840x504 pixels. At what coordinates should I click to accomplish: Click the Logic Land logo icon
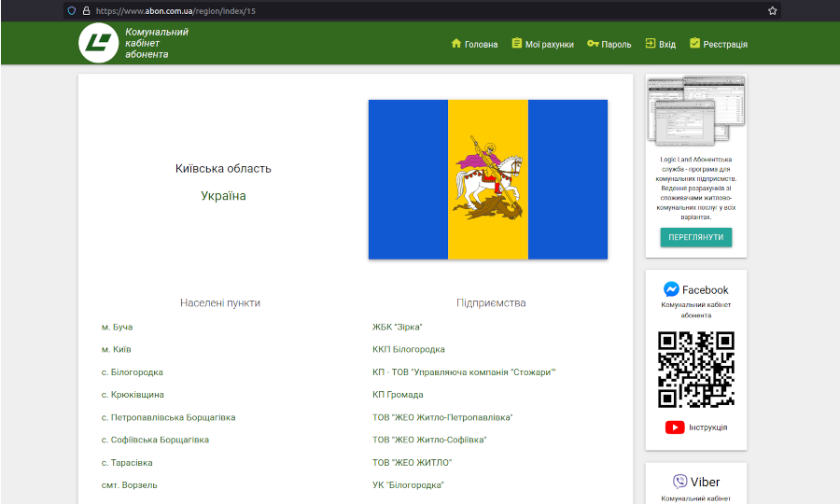99,43
